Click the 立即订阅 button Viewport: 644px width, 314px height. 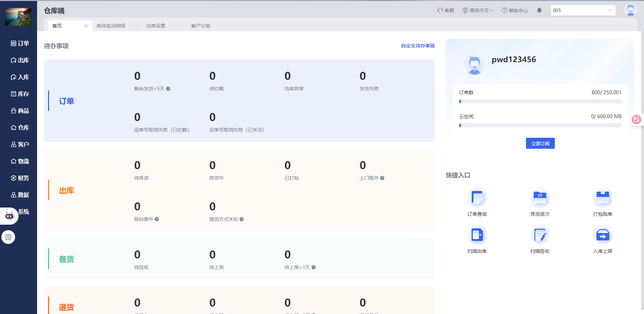click(x=540, y=144)
